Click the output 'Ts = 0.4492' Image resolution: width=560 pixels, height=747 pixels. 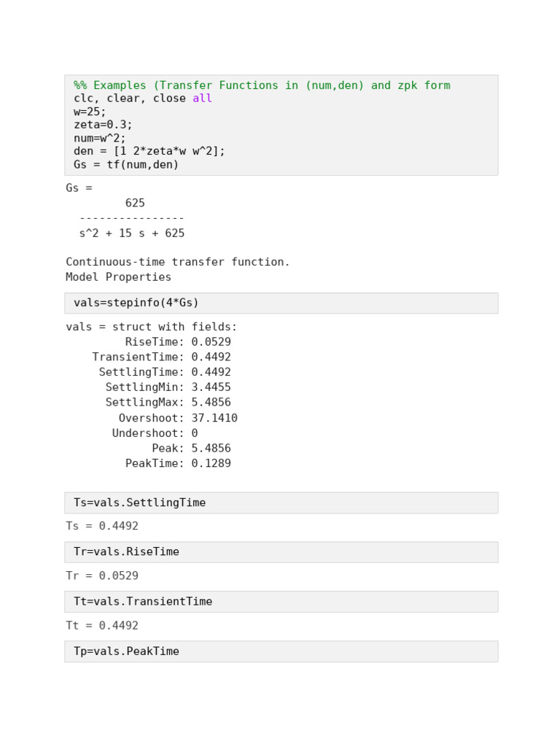[102, 526]
